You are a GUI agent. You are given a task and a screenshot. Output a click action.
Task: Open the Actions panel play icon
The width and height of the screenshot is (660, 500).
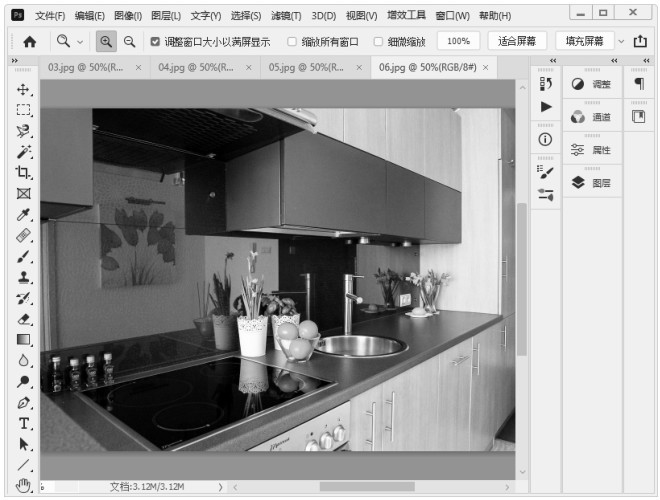[x=546, y=106]
